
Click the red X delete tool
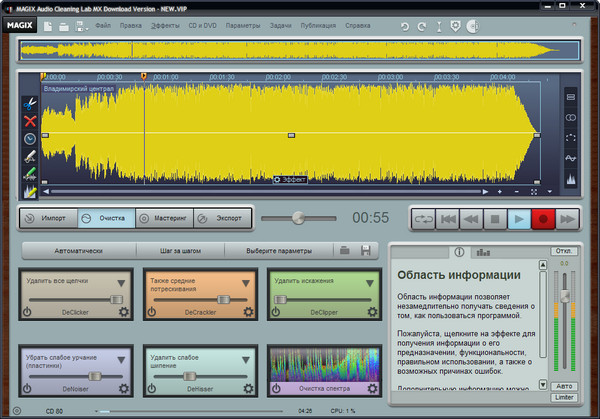point(30,121)
